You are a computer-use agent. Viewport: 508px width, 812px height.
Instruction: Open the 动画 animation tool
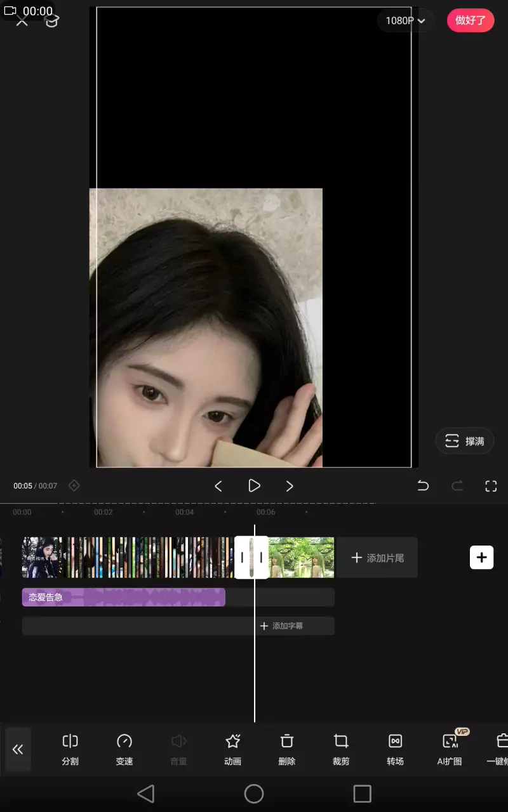[x=233, y=749]
